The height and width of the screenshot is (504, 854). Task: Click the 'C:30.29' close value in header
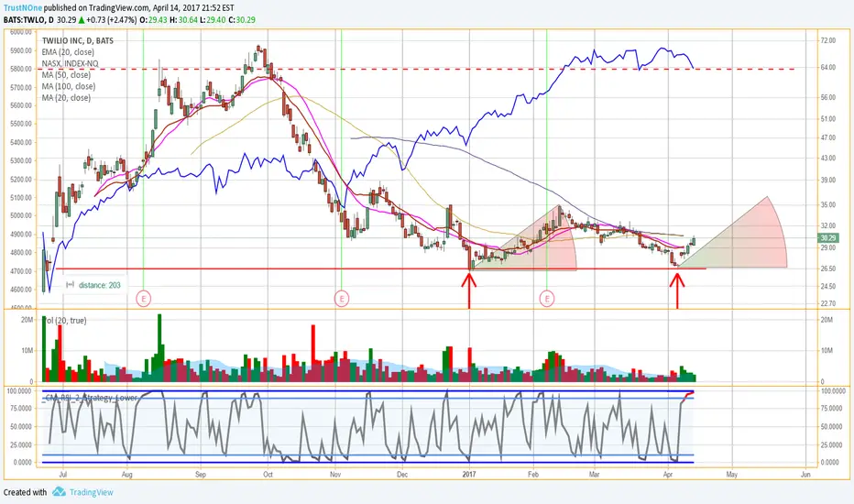tap(241, 19)
